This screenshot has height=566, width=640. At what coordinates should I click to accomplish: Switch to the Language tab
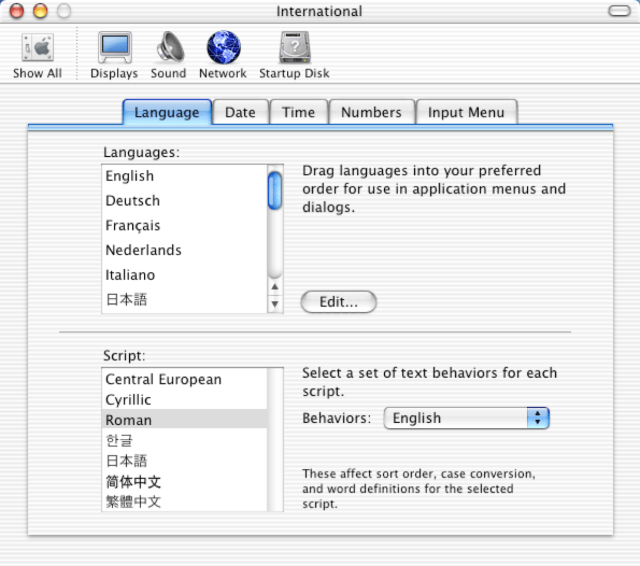point(167,112)
